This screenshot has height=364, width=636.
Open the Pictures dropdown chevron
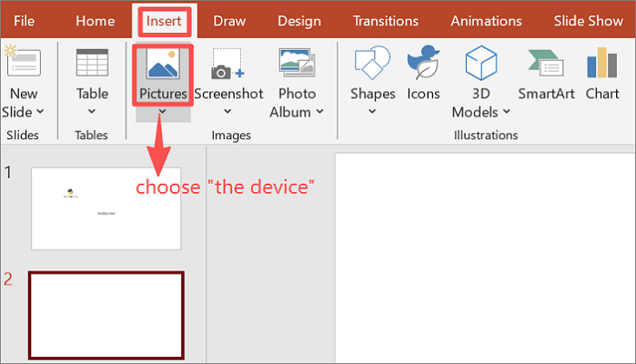162,112
